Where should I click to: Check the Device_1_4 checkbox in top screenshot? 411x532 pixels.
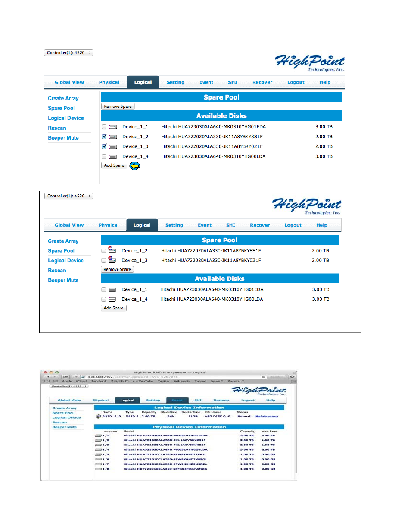coord(104,157)
